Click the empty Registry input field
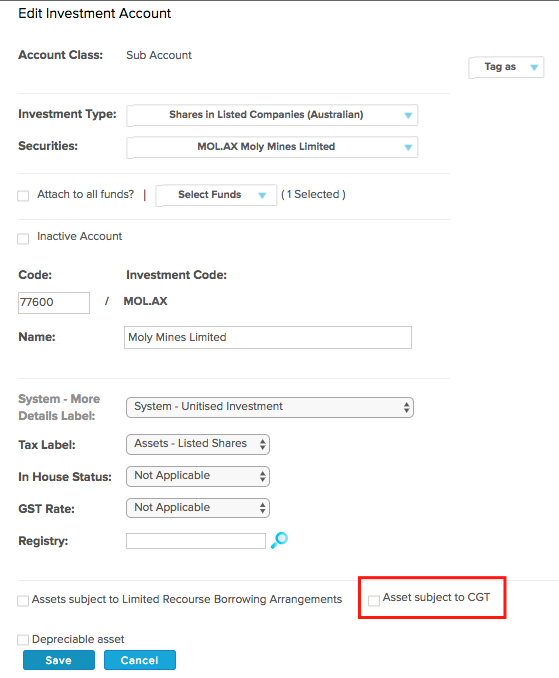The height and width of the screenshot is (678, 559). pyautogui.click(x=196, y=541)
